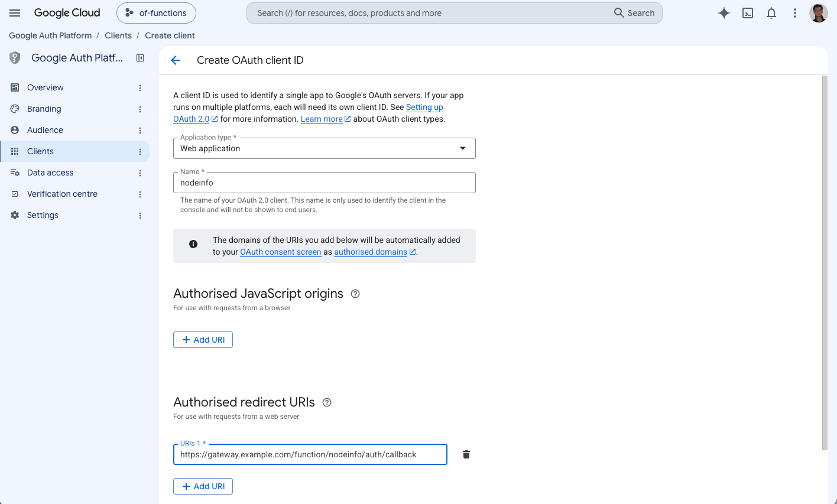The width and height of the screenshot is (837, 504).
Task: Collapse the side navigation panel
Action: pos(140,58)
